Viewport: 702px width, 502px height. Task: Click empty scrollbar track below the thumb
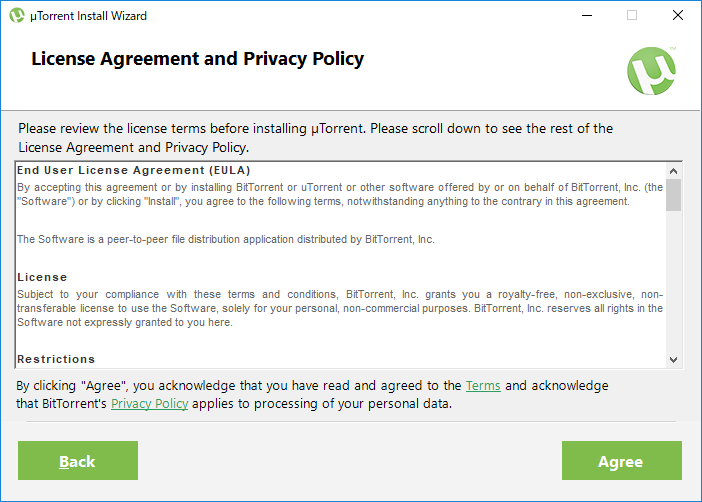(673, 281)
